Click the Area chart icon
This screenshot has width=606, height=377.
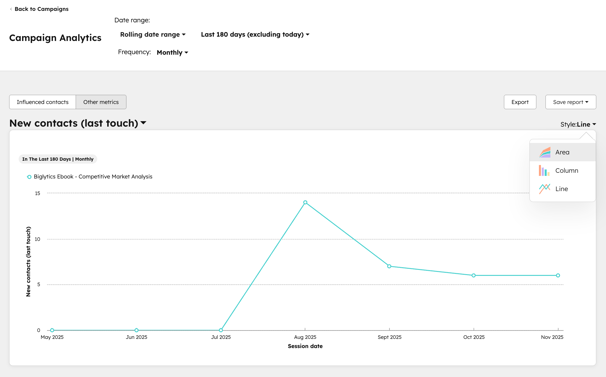tap(545, 152)
